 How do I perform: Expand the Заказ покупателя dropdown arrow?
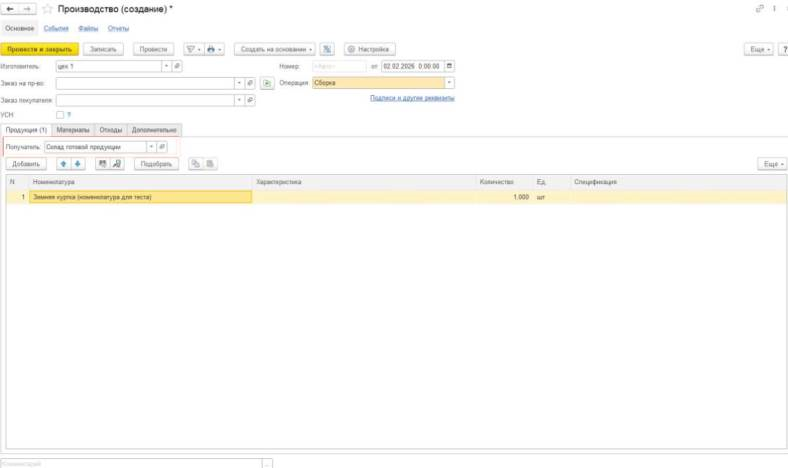239,100
